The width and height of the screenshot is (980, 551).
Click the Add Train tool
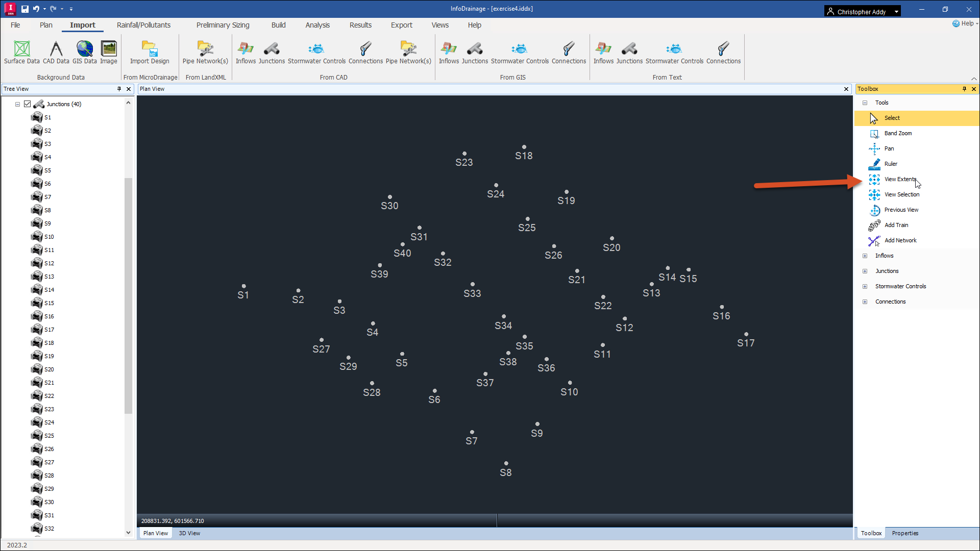pos(896,224)
